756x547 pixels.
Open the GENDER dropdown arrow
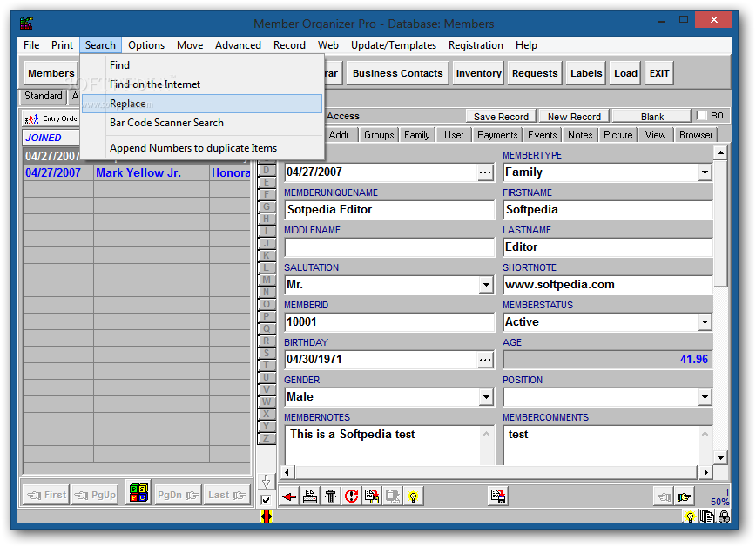(x=486, y=397)
